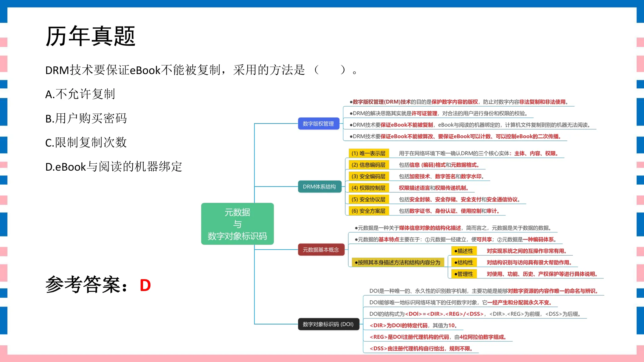Select the central node 元数据与数字对象标识码
The image size is (644, 362).
[x=238, y=224]
